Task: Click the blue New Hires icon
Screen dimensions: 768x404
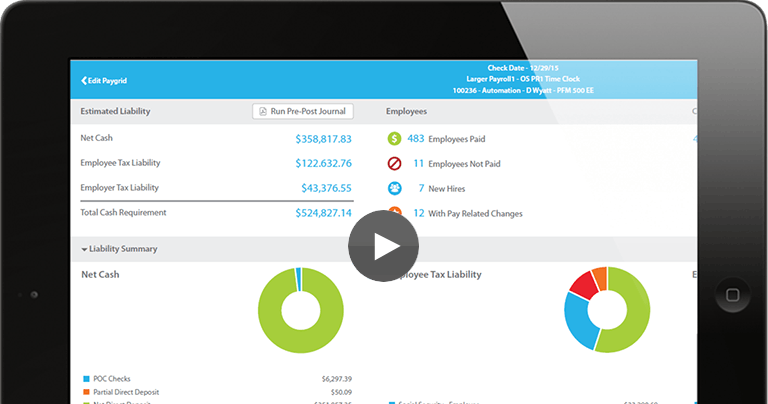Action: point(395,188)
